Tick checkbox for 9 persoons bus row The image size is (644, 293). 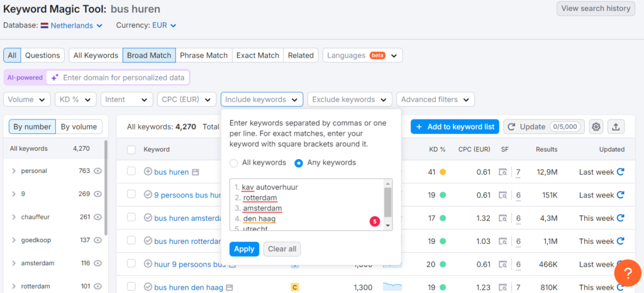tap(131, 194)
